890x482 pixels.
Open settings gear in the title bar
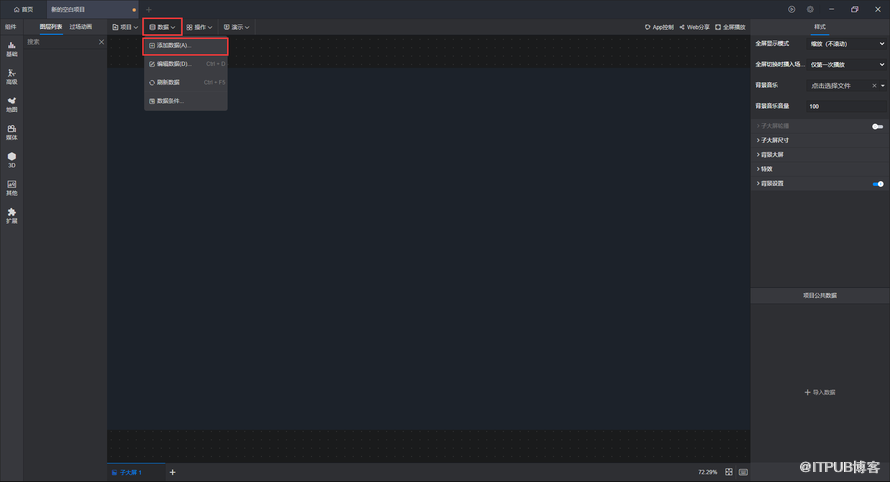tap(810, 10)
